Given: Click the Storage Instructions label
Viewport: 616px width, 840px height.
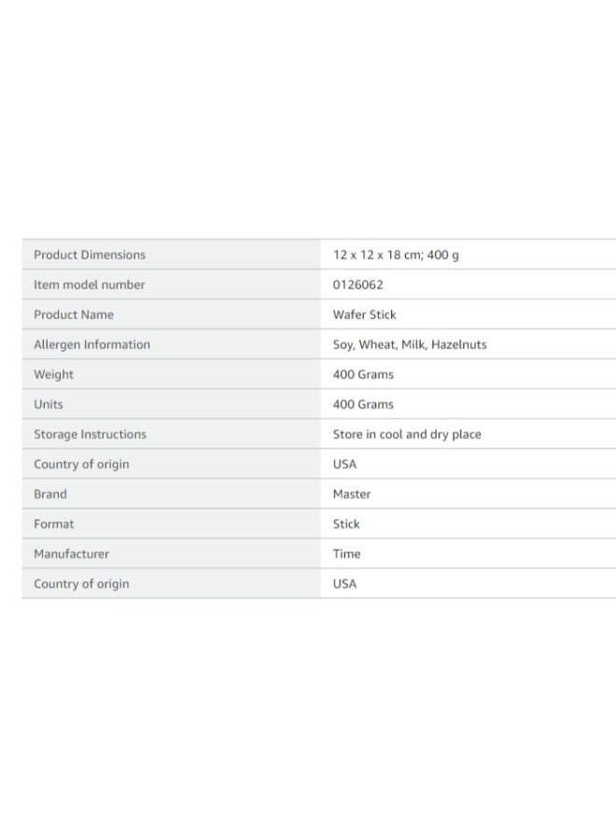Looking at the screenshot, I should tap(90, 434).
